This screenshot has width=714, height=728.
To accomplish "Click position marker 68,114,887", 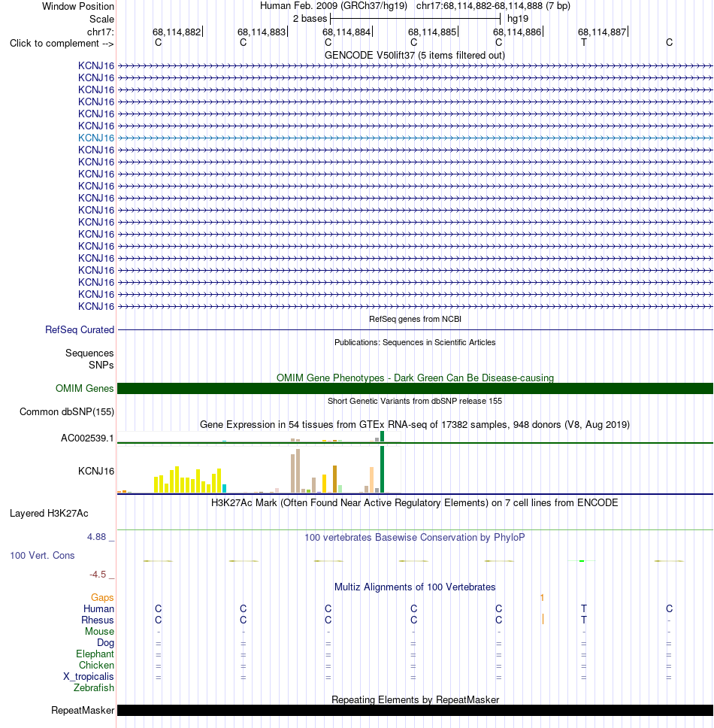I will pos(602,32).
